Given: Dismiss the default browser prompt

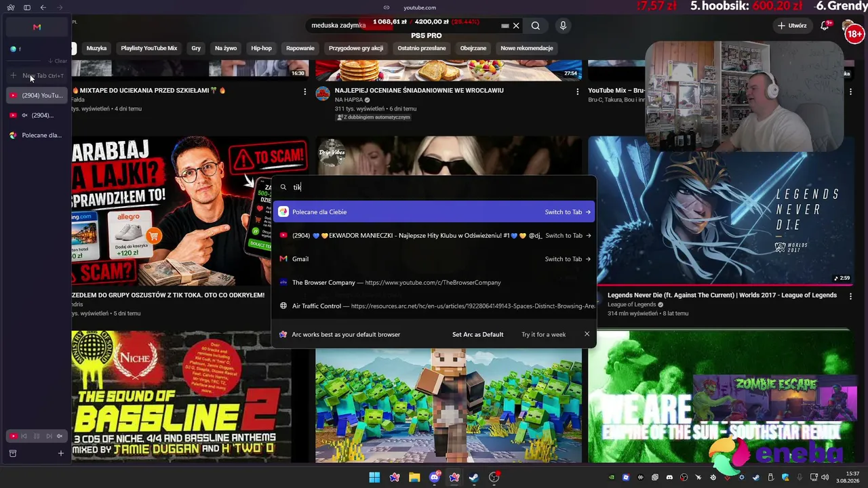Looking at the screenshot, I should (587, 334).
